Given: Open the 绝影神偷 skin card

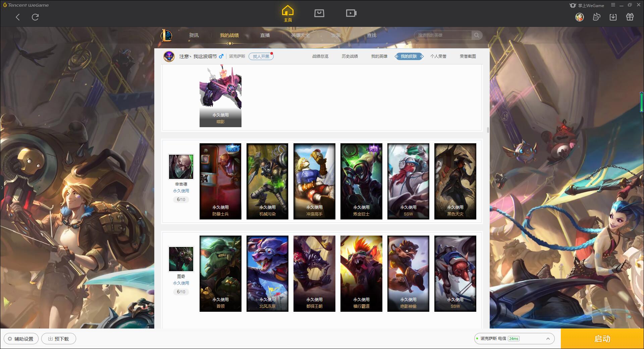Looking at the screenshot, I should tap(408, 273).
